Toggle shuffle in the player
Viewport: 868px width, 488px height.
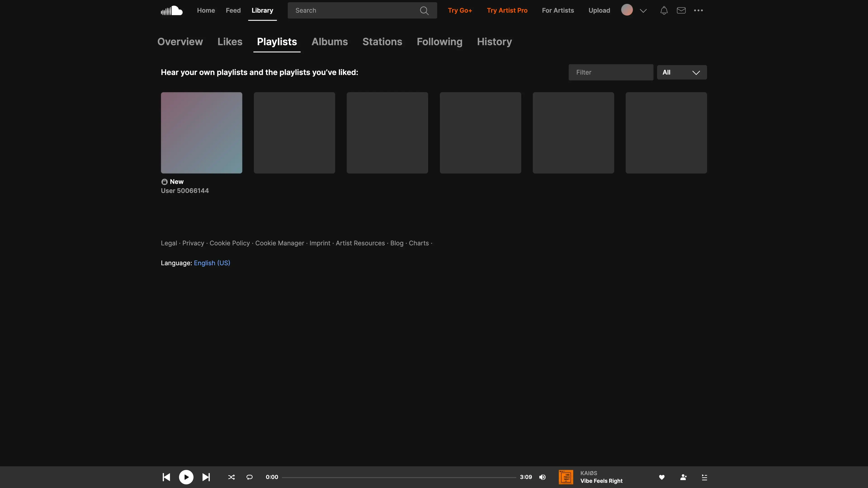pos(231,477)
